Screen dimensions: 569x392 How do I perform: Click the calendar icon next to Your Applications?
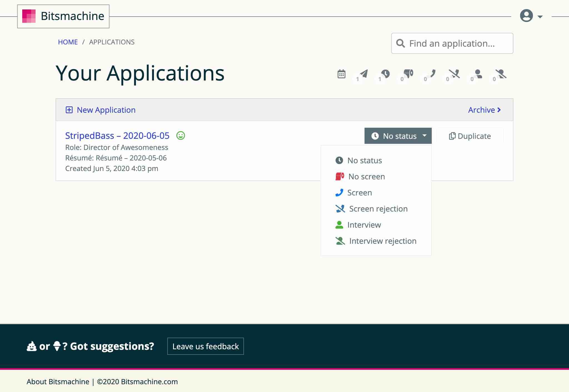(x=341, y=74)
